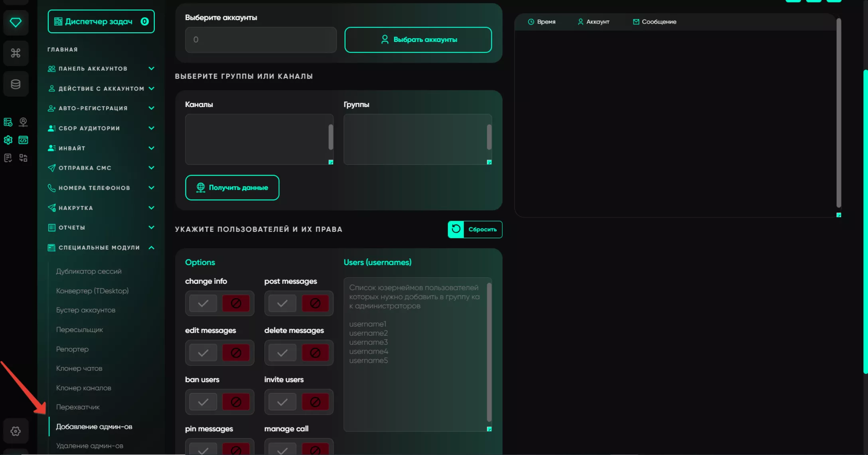
Task: Click the Специальные модули calendar icon
Action: [51, 248]
